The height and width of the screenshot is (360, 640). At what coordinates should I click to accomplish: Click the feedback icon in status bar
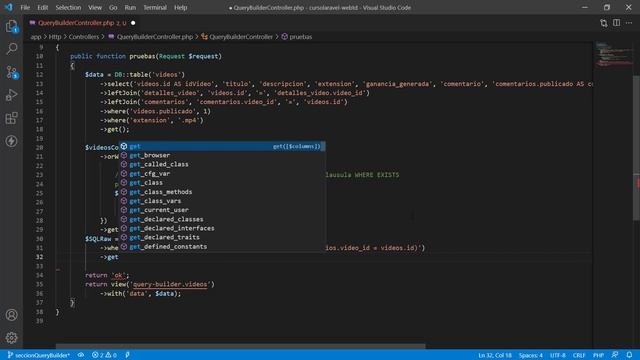tap(615, 355)
